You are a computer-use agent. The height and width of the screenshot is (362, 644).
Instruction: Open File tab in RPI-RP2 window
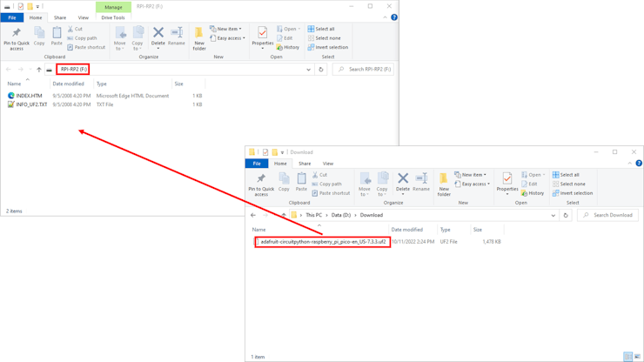(x=12, y=17)
